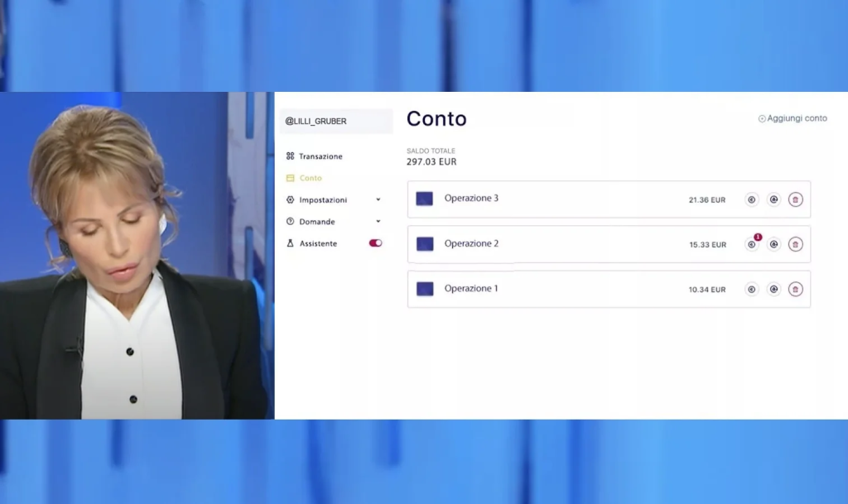Click the Operazione 3 title

(x=471, y=199)
